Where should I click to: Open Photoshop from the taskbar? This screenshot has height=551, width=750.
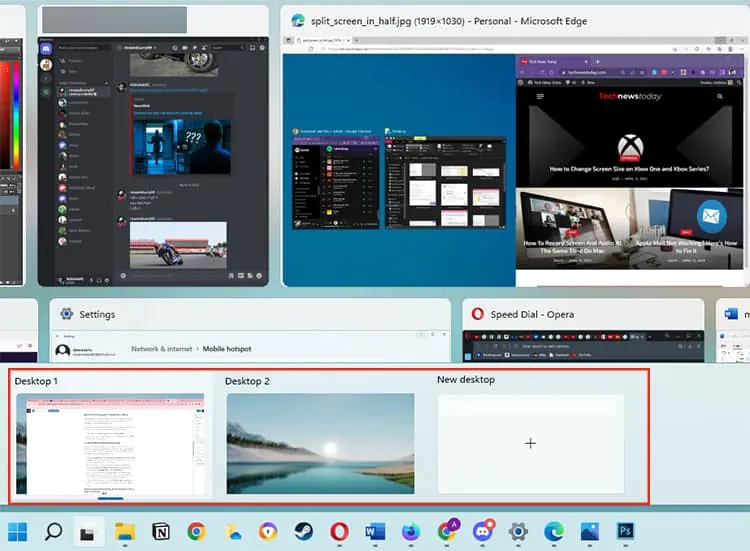[625, 531]
